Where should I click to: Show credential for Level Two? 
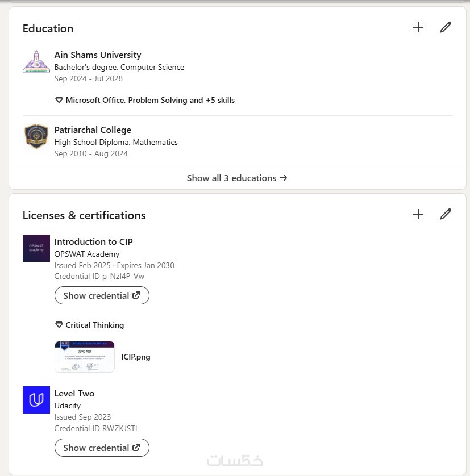click(x=102, y=448)
